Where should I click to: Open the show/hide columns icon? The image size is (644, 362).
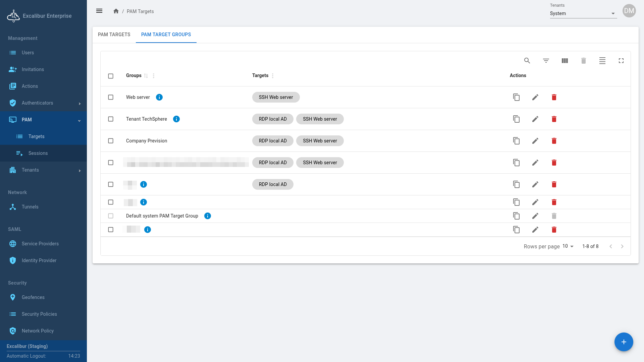coord(565,61)
